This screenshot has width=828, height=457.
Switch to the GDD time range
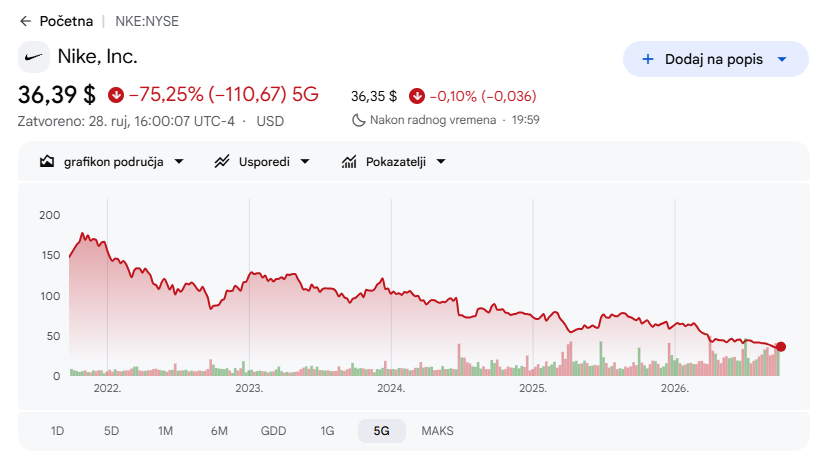[273, 431]
